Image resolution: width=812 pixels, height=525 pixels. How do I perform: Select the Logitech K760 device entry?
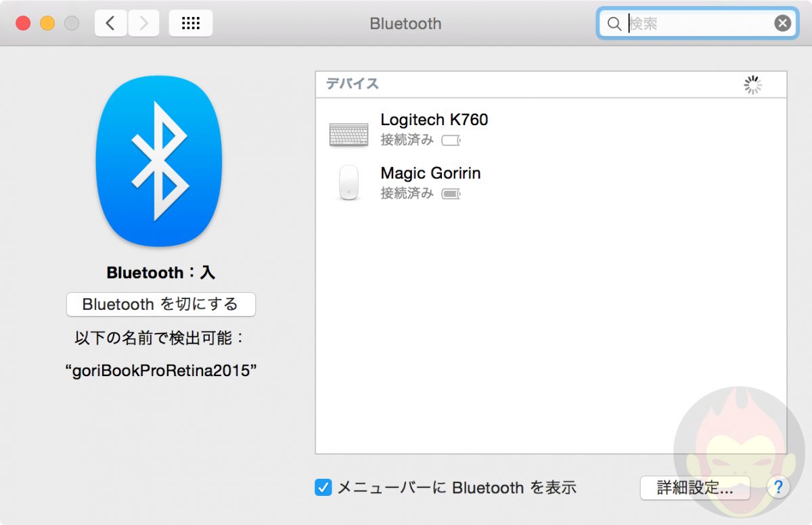[434, 120]
